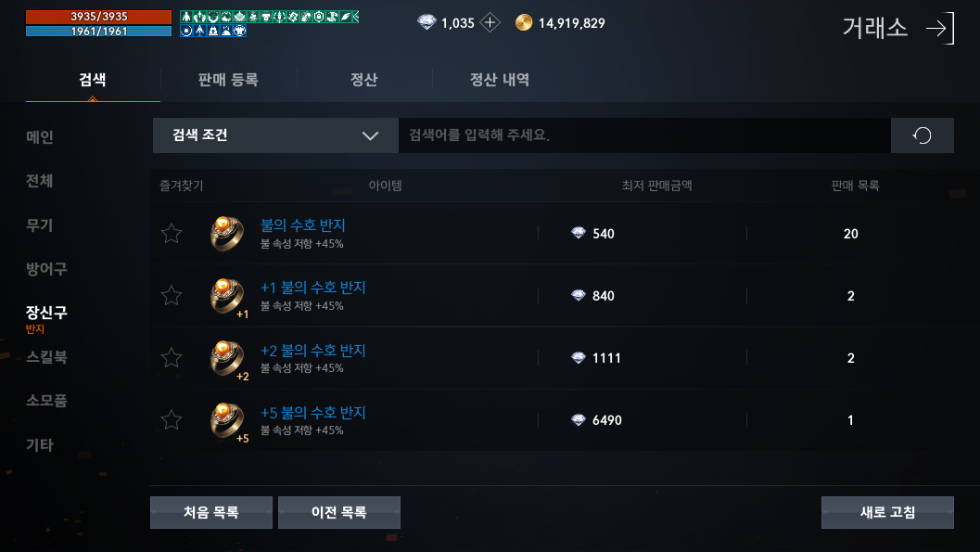Switch to the 정산 내역 tab
The width and height of the screenshot is (980, 552).
point(500,80)
